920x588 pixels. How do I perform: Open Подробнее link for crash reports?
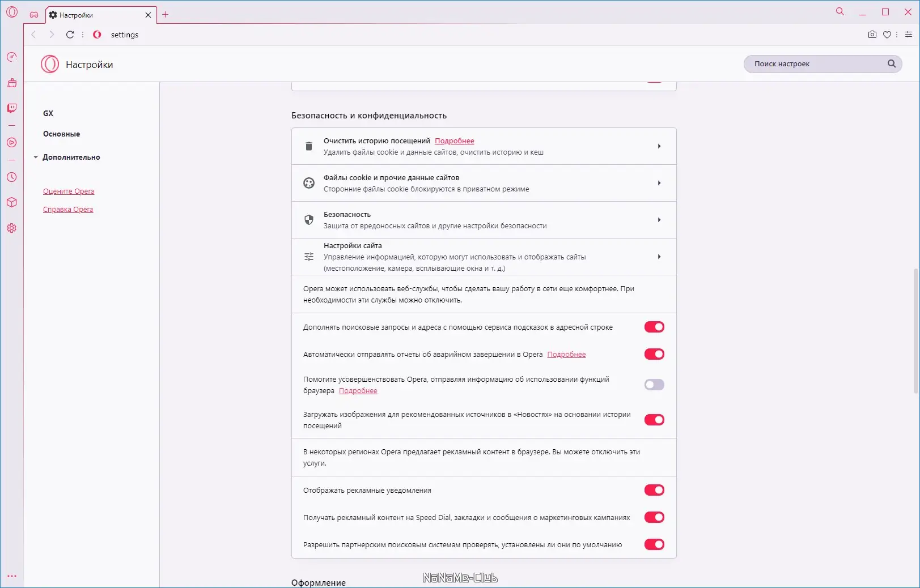click(566, 355)
